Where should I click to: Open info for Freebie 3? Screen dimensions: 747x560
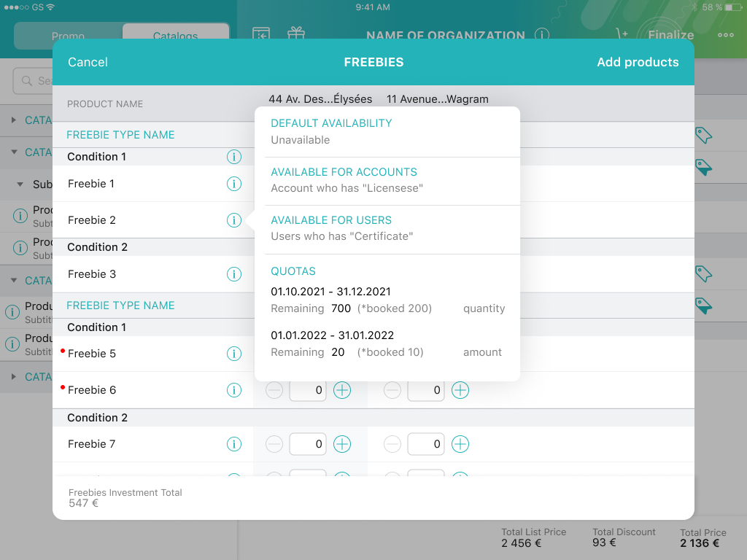pos(233,274)
